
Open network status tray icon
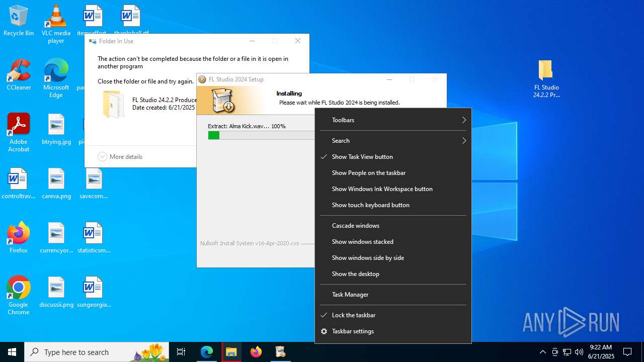567,352
